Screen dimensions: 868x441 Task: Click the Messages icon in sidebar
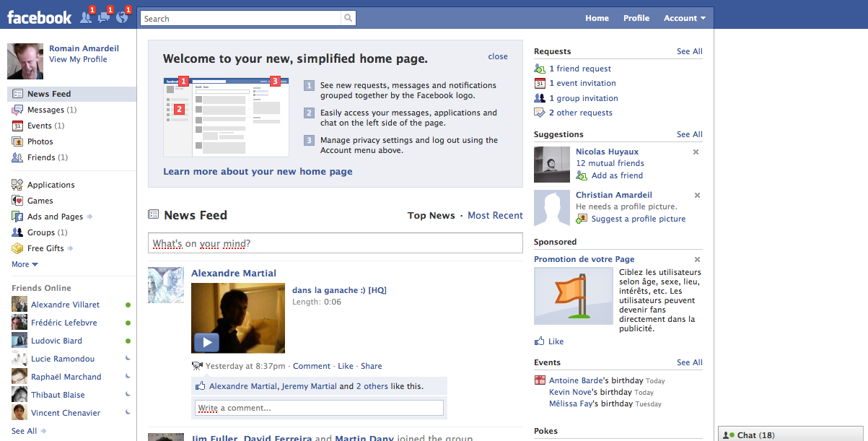pos(17,110)
